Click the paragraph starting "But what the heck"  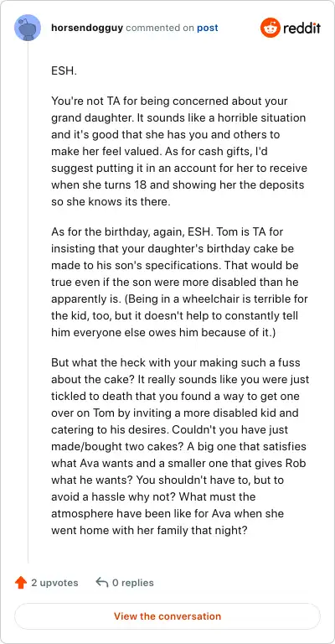[180, 446]
